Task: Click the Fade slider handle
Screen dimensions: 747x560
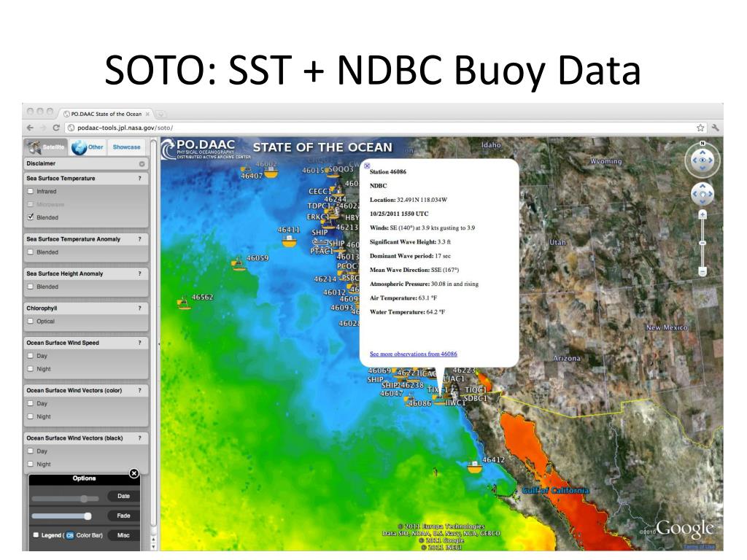Action: point(88,516)
